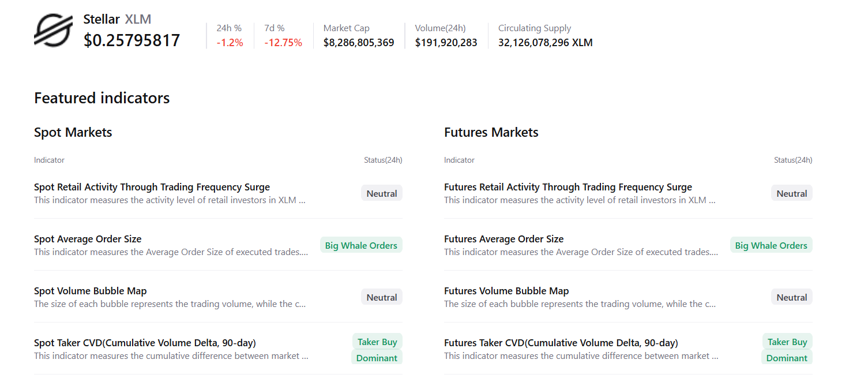Click Neutral badge for Spot Retail Activity
868x382 pixels.
[381, 193]
